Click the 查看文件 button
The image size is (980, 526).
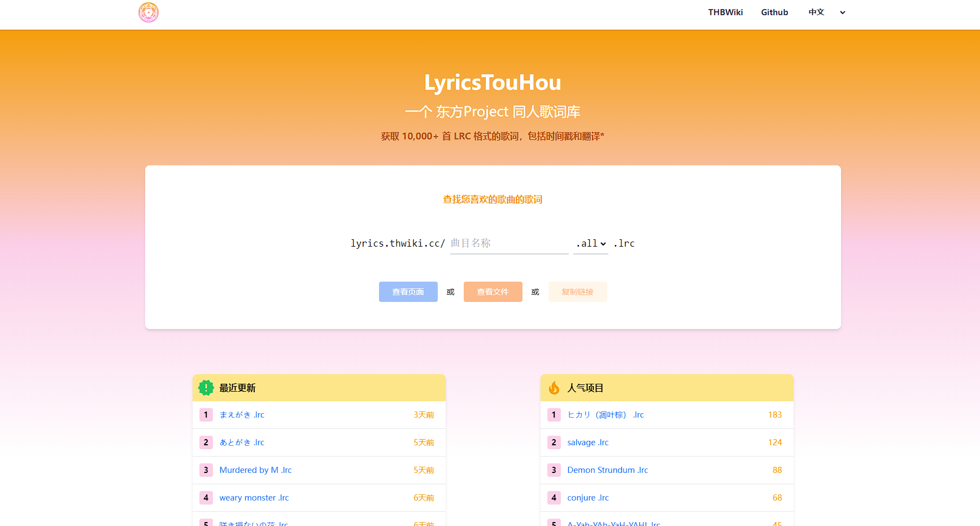click(493, 292)
